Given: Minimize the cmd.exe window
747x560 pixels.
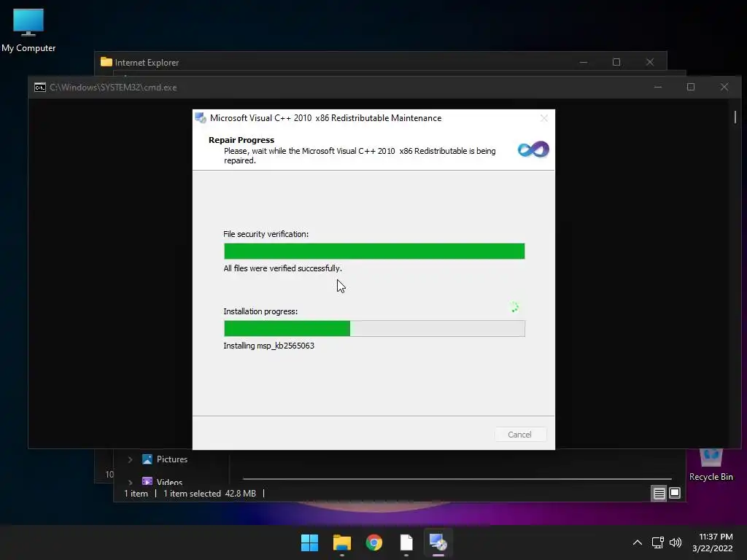Looking at the screenshot, I should pyautogui.click(x=658, y=87).
